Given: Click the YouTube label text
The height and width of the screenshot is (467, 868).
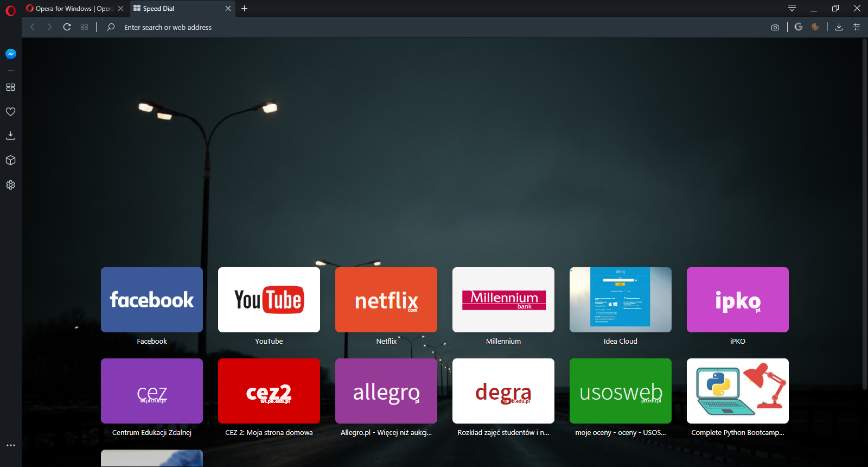Looking at the screenshot, I should [x=269, y=342].
